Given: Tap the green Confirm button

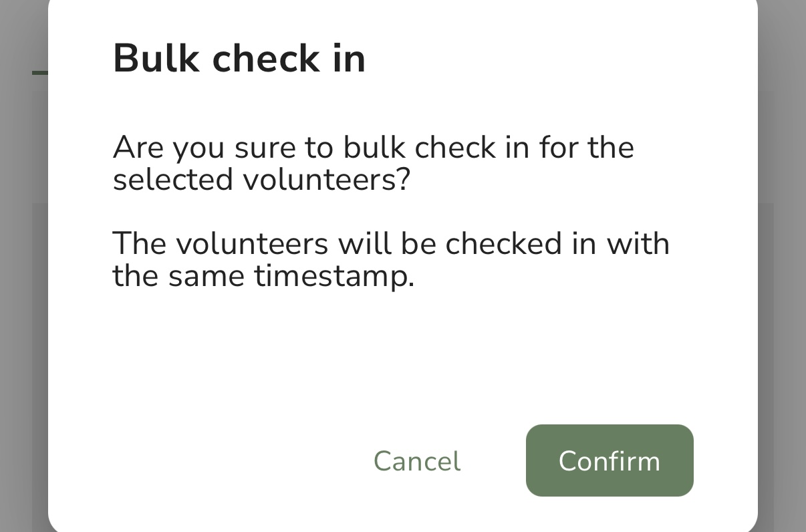Looking at the screenshot, I should coord(610,460).
